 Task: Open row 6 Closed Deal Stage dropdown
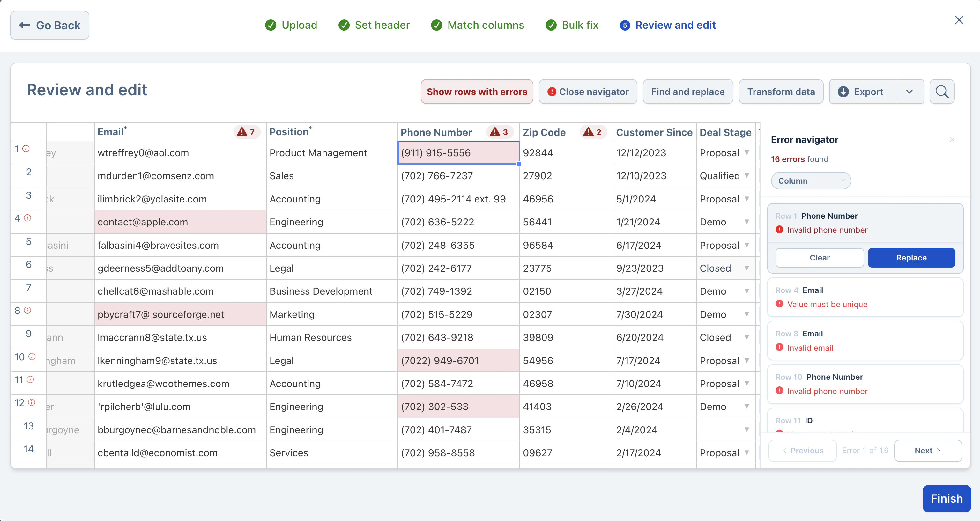[746, 268]
